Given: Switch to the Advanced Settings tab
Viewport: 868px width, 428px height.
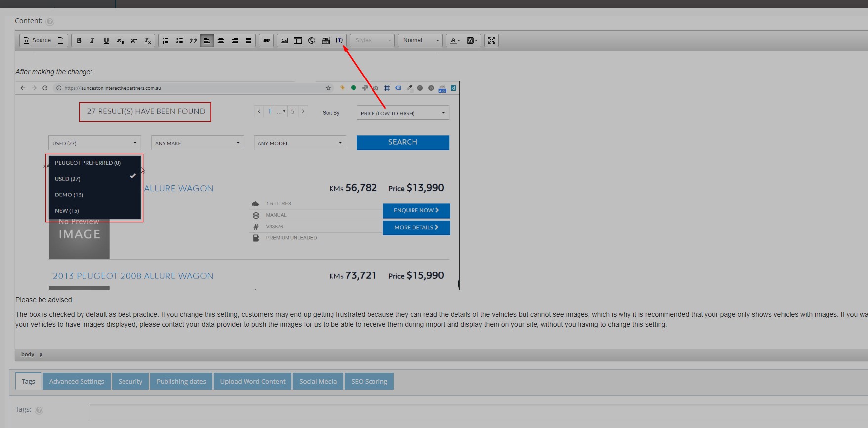Looking at the screenshot, I should pyautogui.click(x=77, y=381).
